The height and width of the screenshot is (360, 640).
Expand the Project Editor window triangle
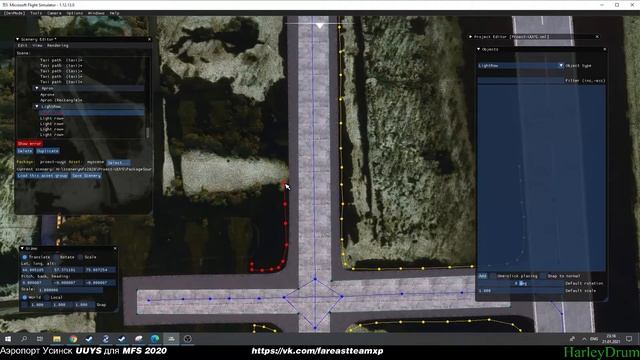pyautogui.click(x=470, y=37)
